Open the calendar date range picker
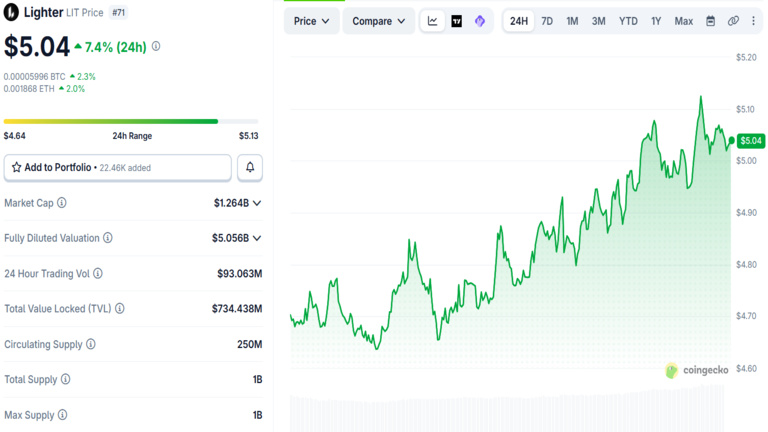The height and width of the screenshot is (432, 768). (x=710, y=21)
